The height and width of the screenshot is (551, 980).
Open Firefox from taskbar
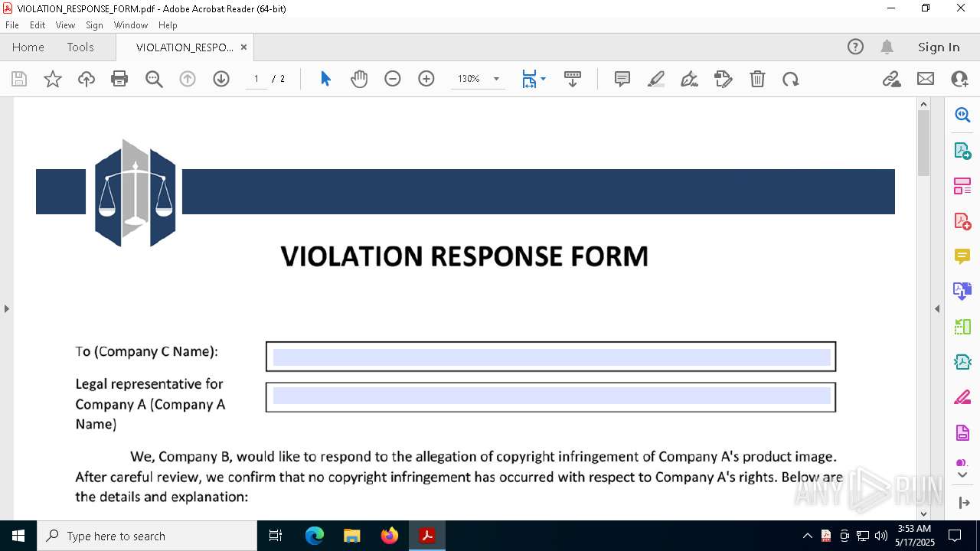390,536
